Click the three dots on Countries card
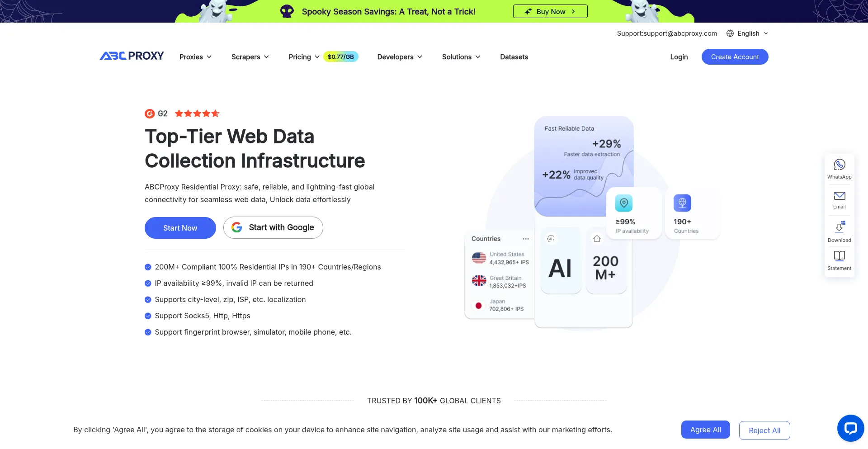Screen dimensions: 868x449 click(525, 239)
